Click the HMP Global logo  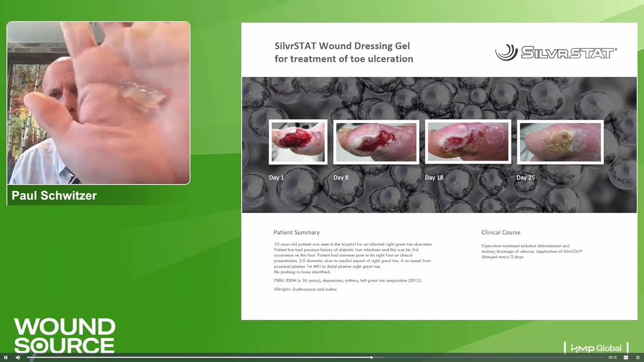point(596,348)
